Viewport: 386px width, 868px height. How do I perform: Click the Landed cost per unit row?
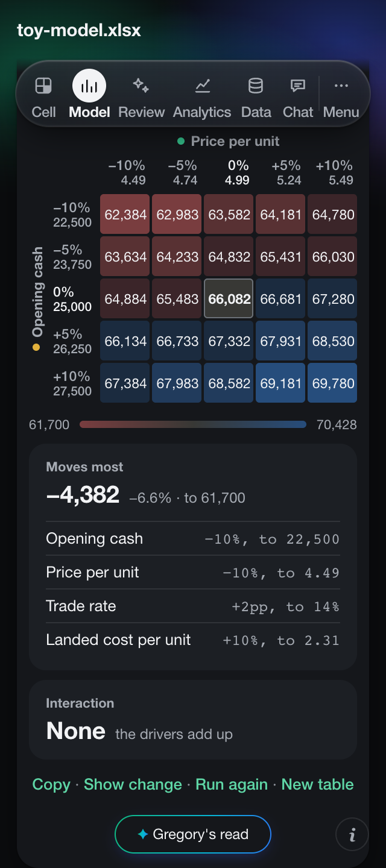(193, 640)
